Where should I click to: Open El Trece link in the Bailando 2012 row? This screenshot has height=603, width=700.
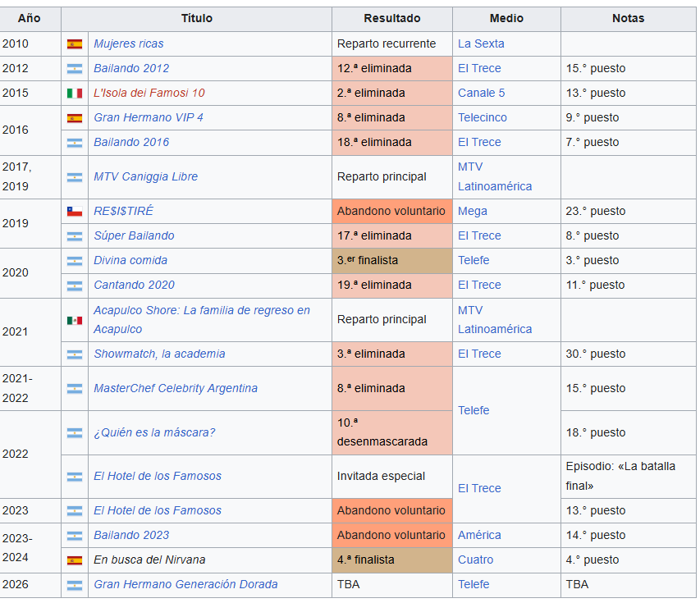[x=479, y=68]
